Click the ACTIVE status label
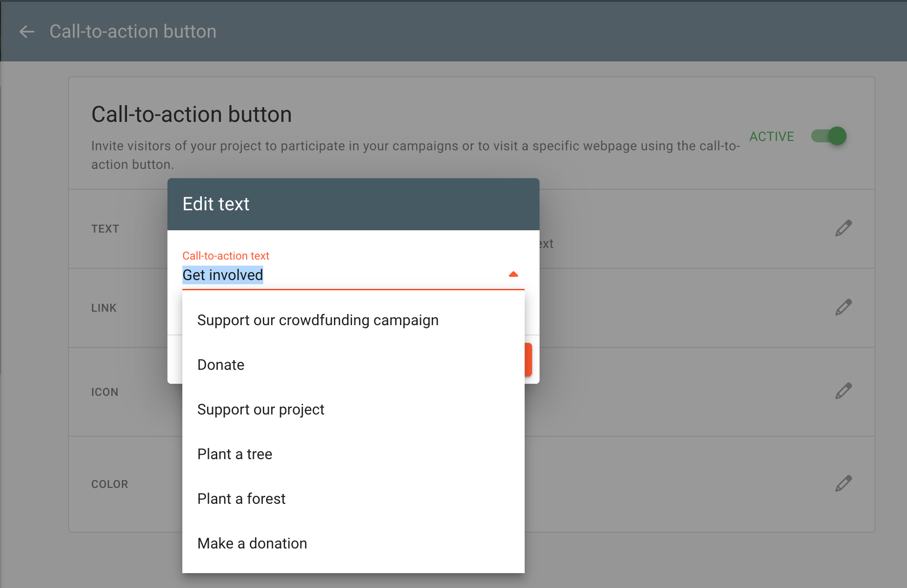Screen dimensions: 907x588 coord(771,136)
